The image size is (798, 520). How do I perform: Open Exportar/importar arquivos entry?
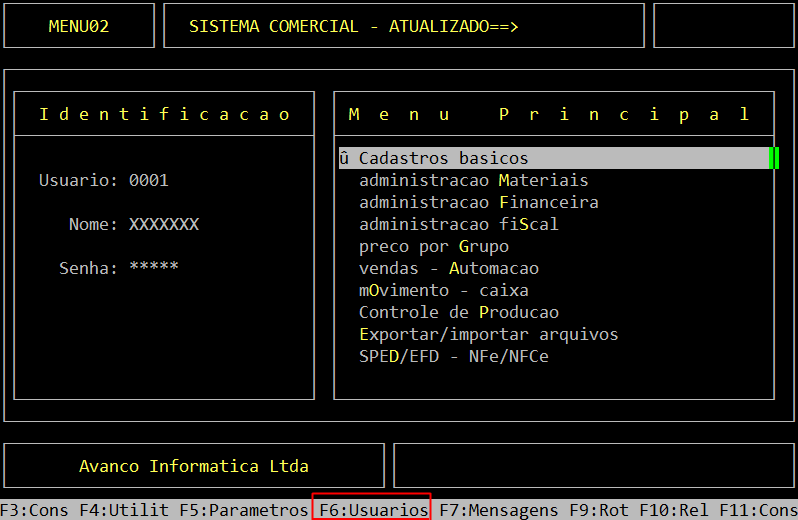[488, 334]
